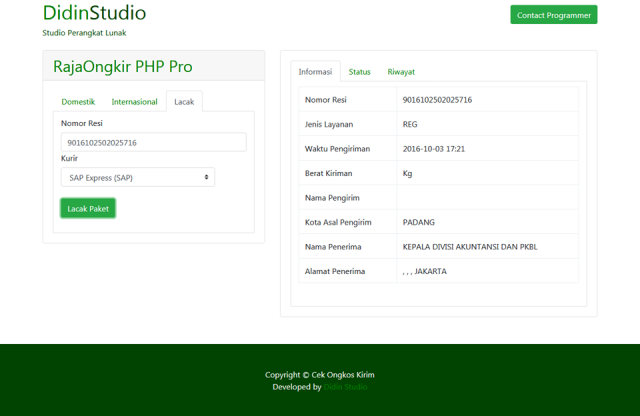Click the Jenis Layanan REG cell
This screenshot has height=416, width=640.
coord(411,124)
